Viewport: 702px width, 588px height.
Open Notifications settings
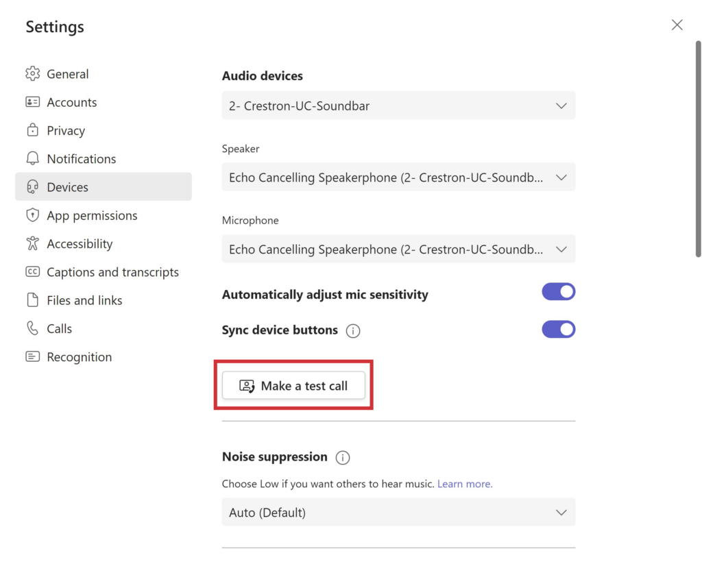(x=104, y=158)
